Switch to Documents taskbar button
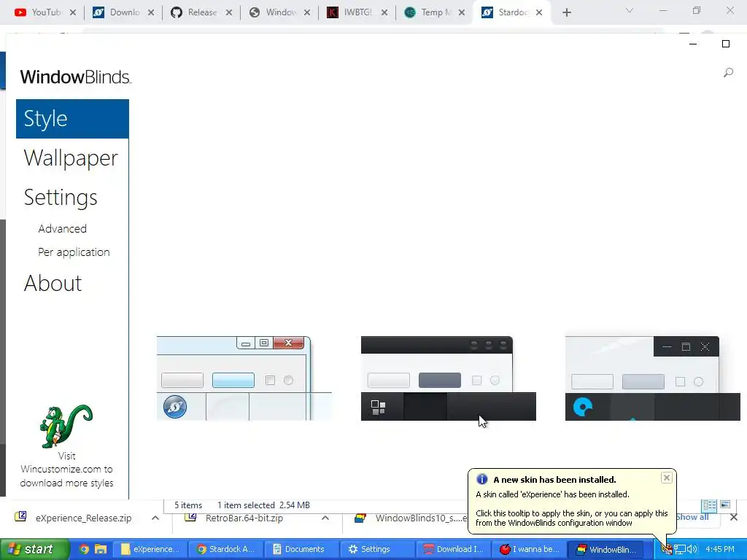The width and height of the screenshot is (747, 560). click(301, 550)
